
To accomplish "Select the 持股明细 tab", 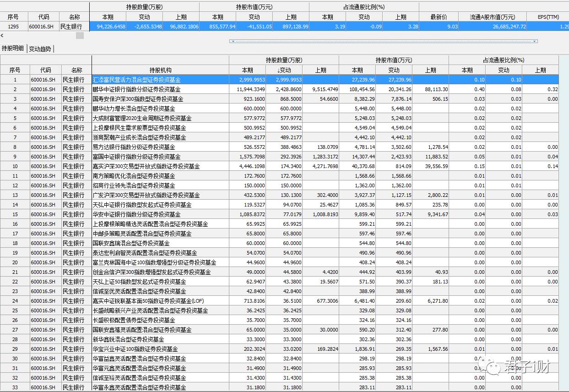I will point(14,48).
